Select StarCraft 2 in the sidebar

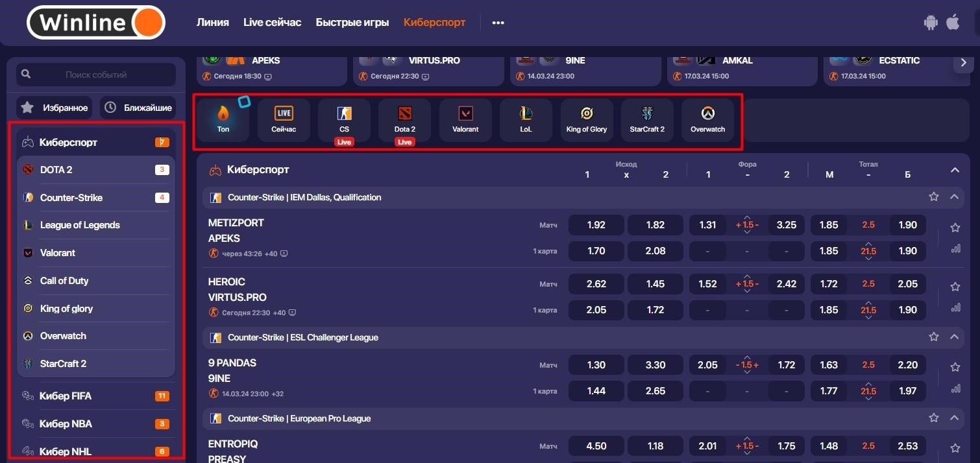point(96,364)
